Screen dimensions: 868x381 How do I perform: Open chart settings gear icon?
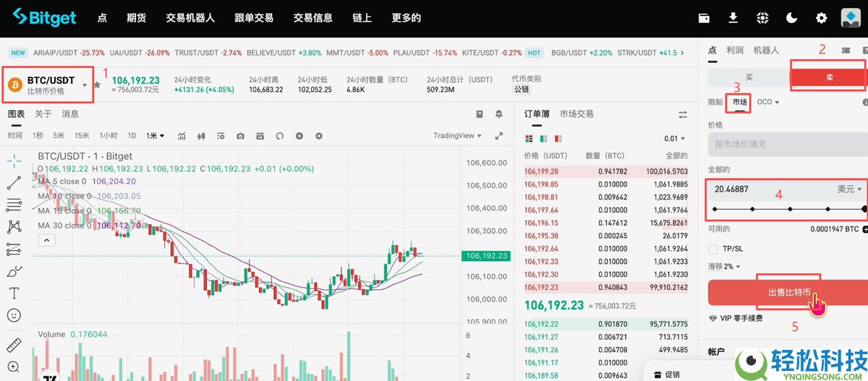(319, 136)
